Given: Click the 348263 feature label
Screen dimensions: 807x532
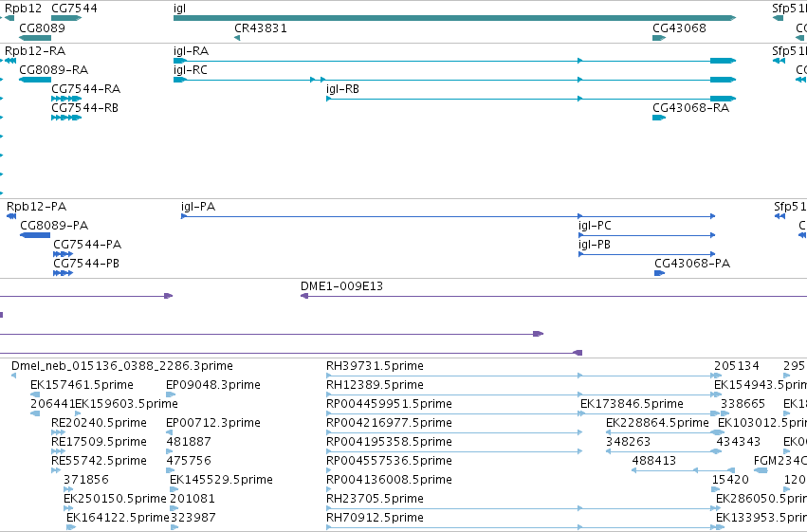Looking at the screenshot, I should [629, 442].
